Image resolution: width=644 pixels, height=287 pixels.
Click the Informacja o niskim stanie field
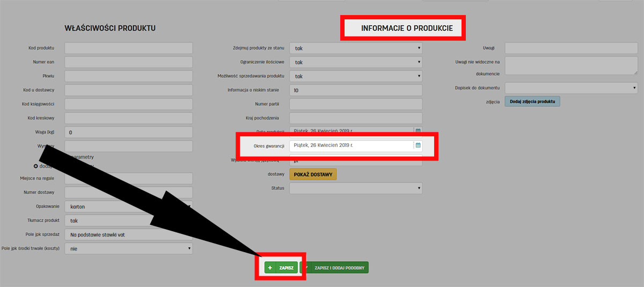[x=355, y=90]
